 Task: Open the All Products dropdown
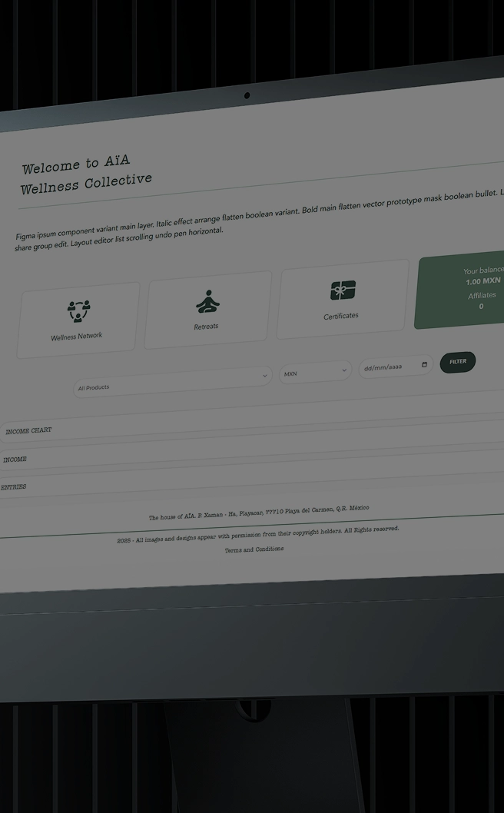[x=169, y=382]
